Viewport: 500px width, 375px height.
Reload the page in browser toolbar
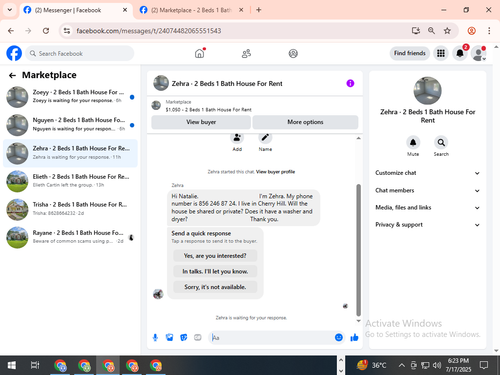[46, 31]
